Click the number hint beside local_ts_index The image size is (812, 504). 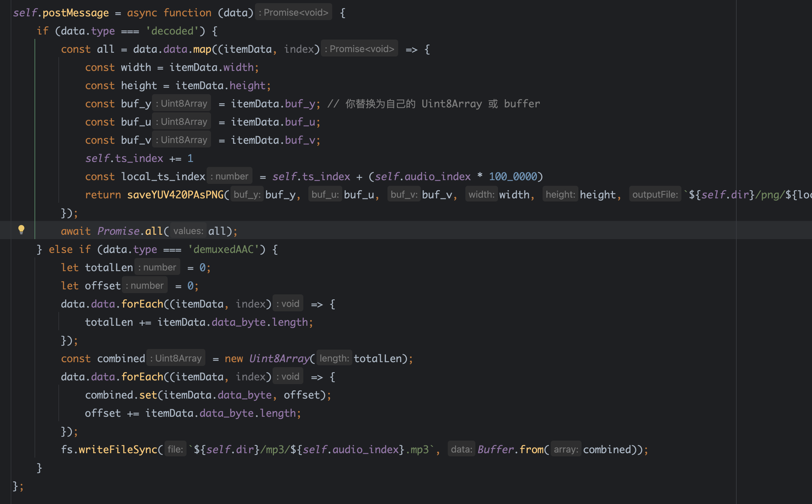coord(230,176)
